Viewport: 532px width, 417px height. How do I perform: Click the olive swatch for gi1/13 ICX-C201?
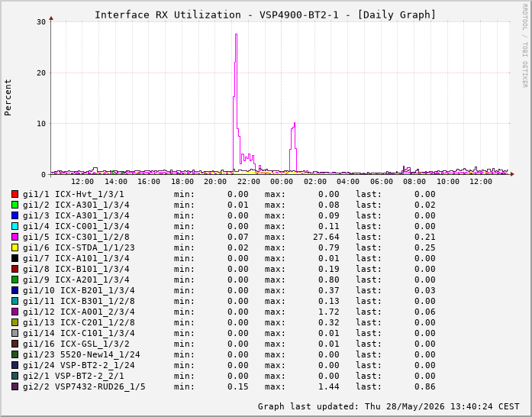click(15, 322)
